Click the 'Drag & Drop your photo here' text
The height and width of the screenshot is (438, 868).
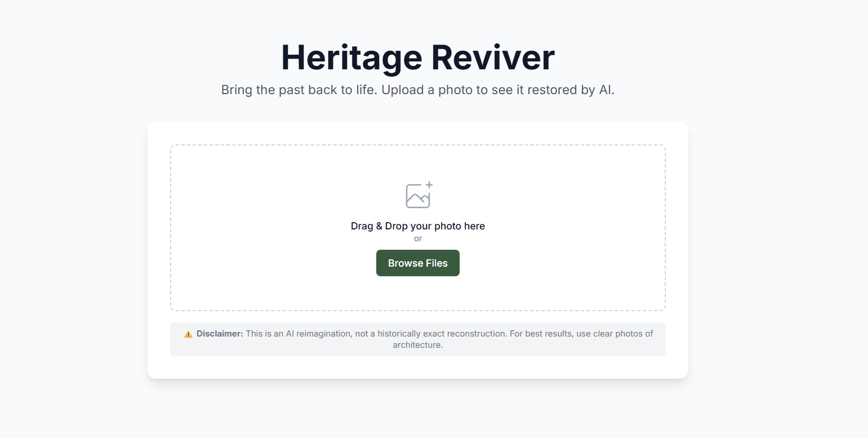click(418, 226)
